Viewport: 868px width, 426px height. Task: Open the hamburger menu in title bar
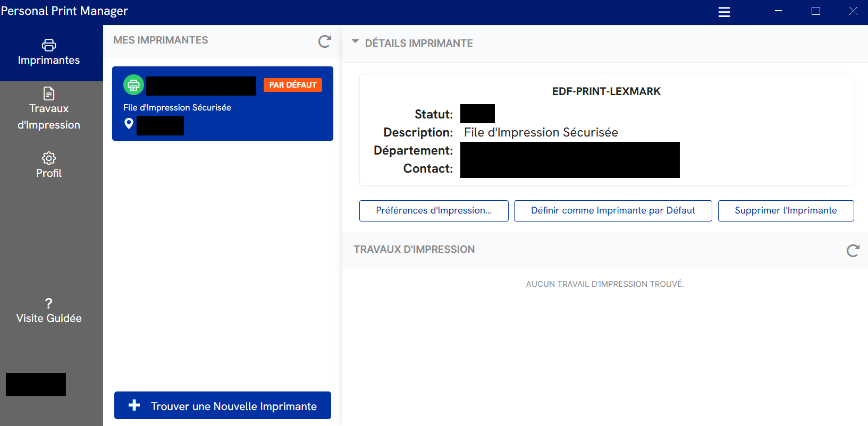[724, 12]
